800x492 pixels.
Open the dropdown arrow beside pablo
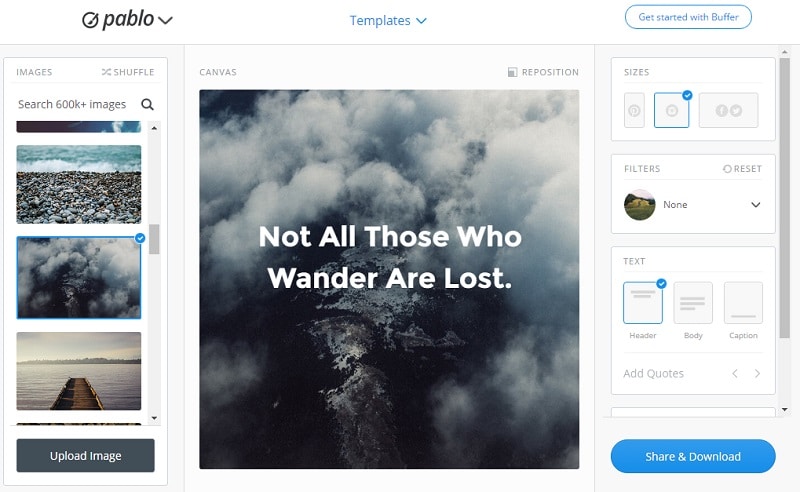coord(165,20)
